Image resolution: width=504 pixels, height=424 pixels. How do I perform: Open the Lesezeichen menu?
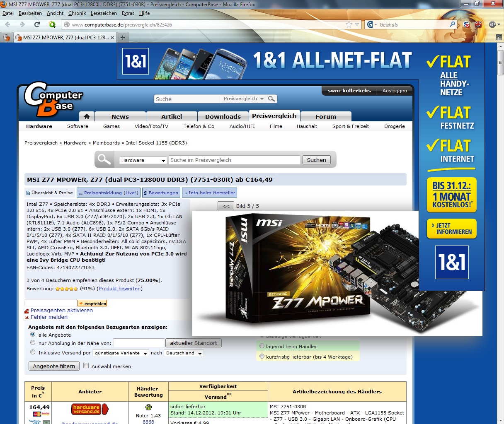(104, 13)
